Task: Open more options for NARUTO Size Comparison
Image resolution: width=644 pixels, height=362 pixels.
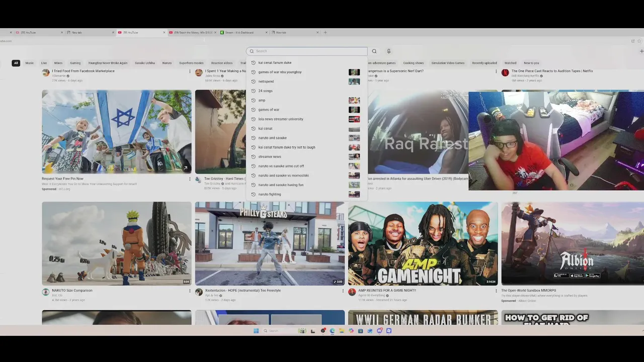Action: (190, 291)
